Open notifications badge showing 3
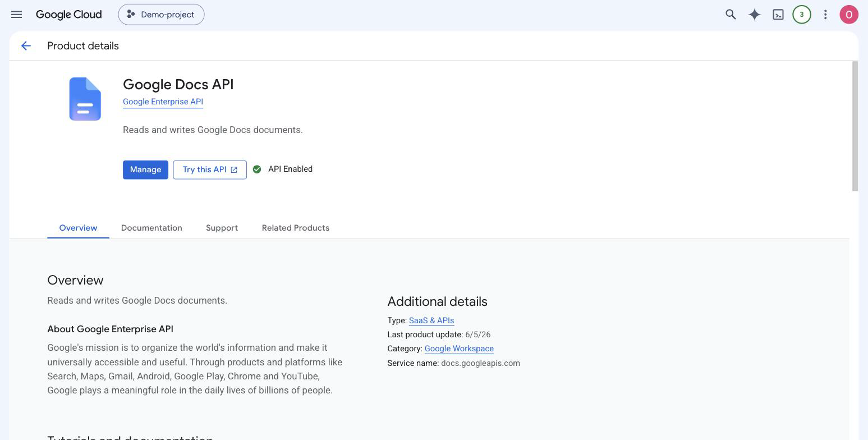The height and width of the screenshot is (440, 868). [x=802, y=15]
